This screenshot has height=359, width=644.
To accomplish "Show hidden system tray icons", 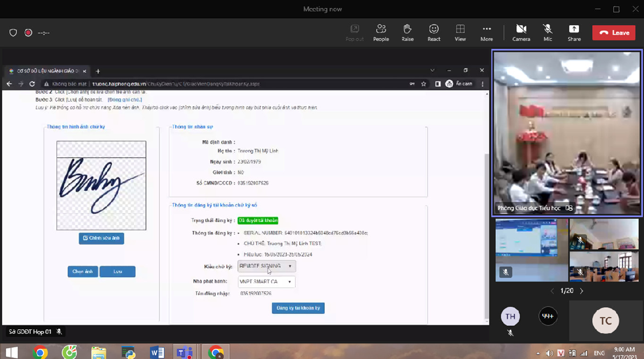I will pos(537,353).
